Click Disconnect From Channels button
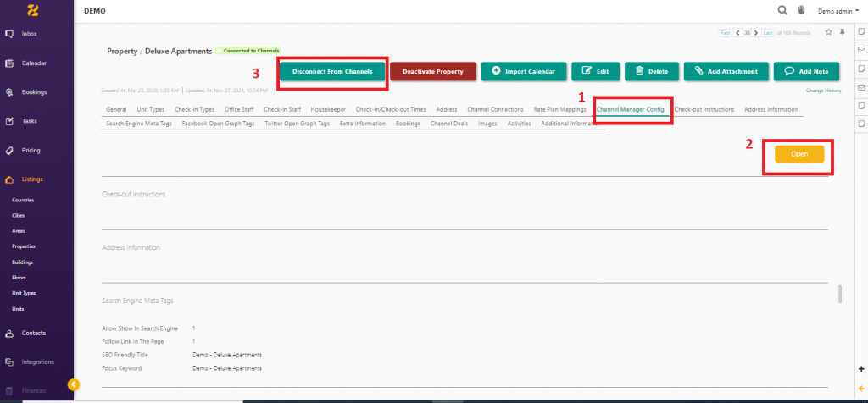 point(332,72)
